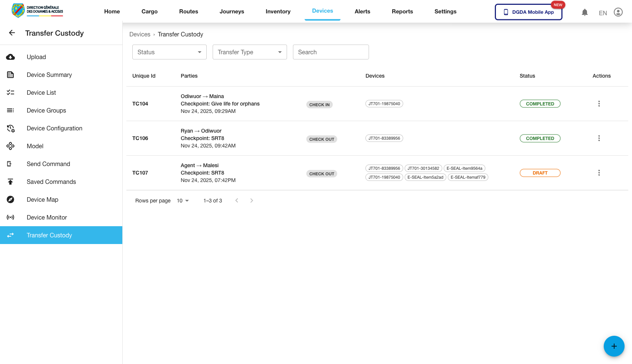Switch to the Devices tab

pyautogui.click(x=322, y=11)
